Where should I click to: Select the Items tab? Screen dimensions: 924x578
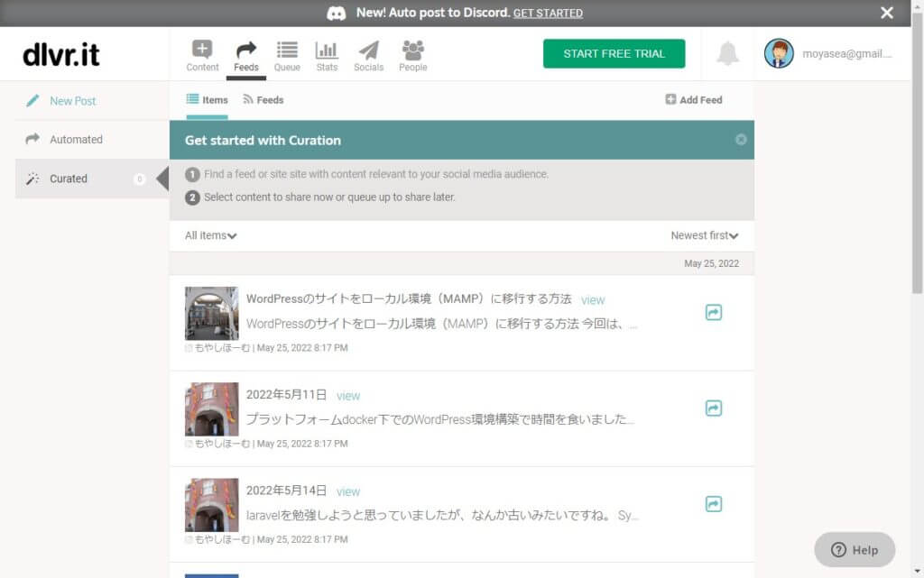coord(208,100)
